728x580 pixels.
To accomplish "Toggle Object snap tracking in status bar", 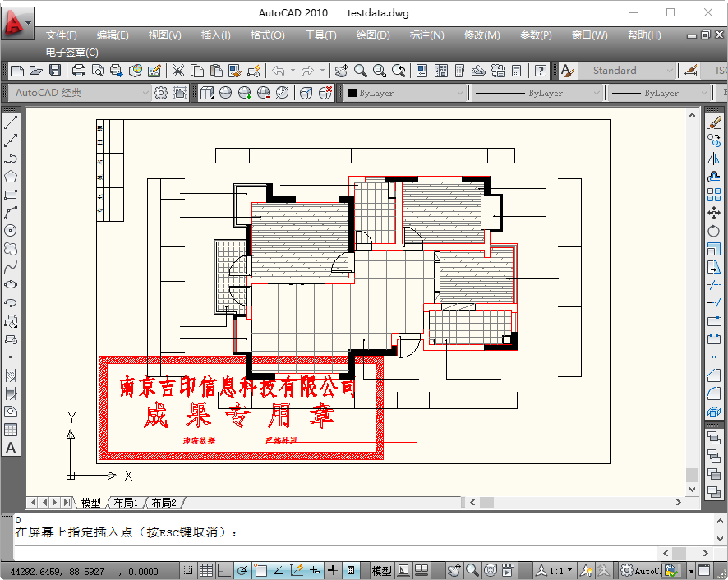I will 279,570.
